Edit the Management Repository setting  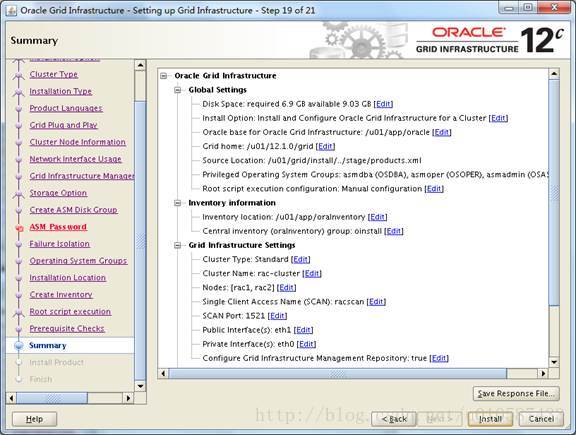(439, 358)
